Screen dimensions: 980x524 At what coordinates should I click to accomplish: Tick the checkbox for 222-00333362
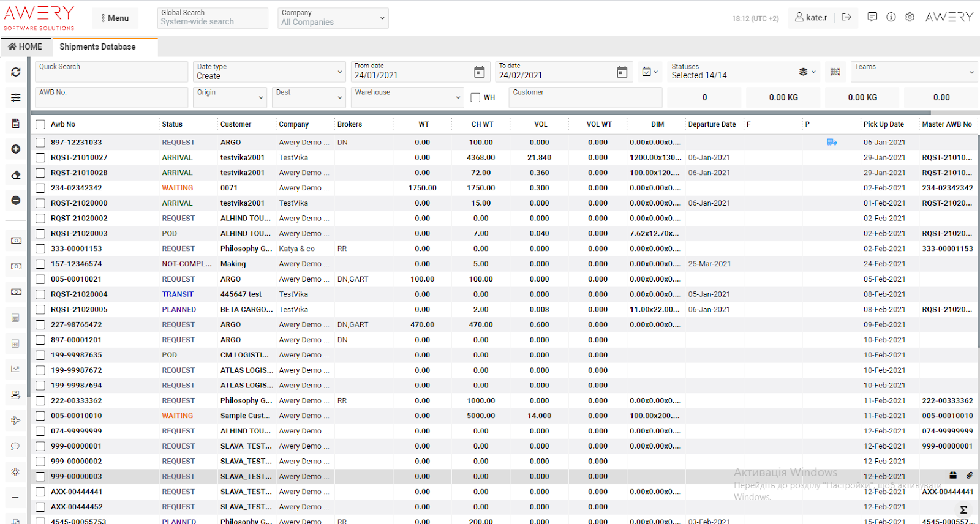pos(40,400)
